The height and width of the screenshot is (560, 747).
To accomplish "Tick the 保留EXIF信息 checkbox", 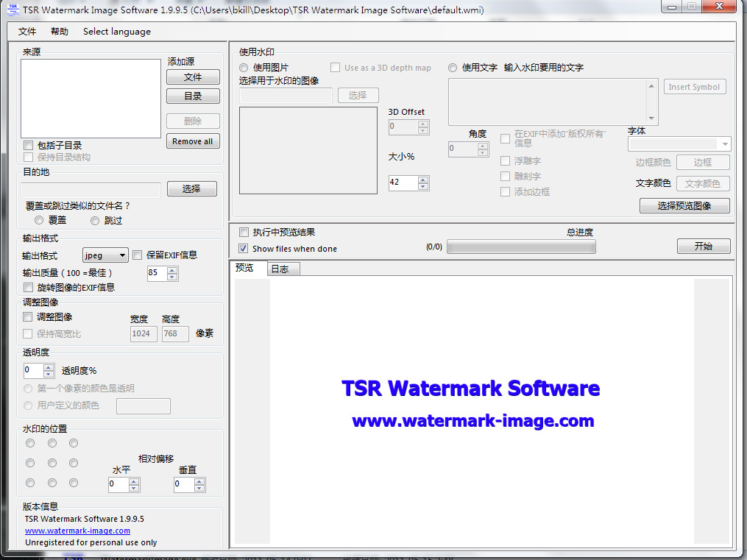I will (138, 255).
